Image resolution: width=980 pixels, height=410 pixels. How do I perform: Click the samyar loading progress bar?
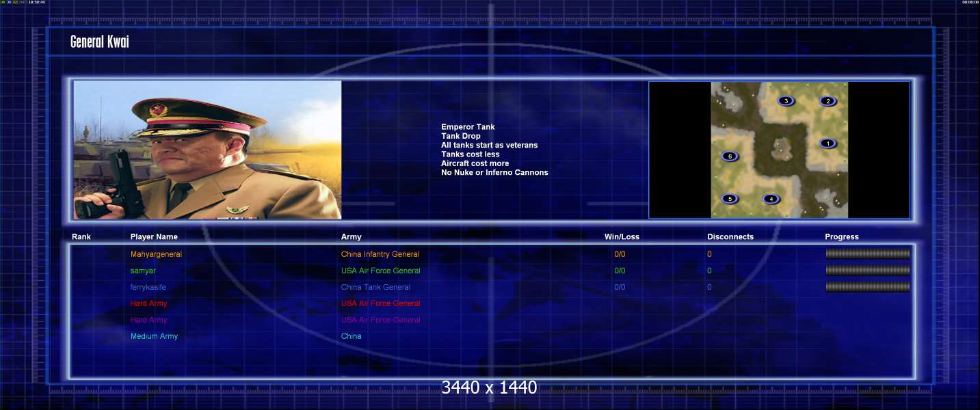868,270
